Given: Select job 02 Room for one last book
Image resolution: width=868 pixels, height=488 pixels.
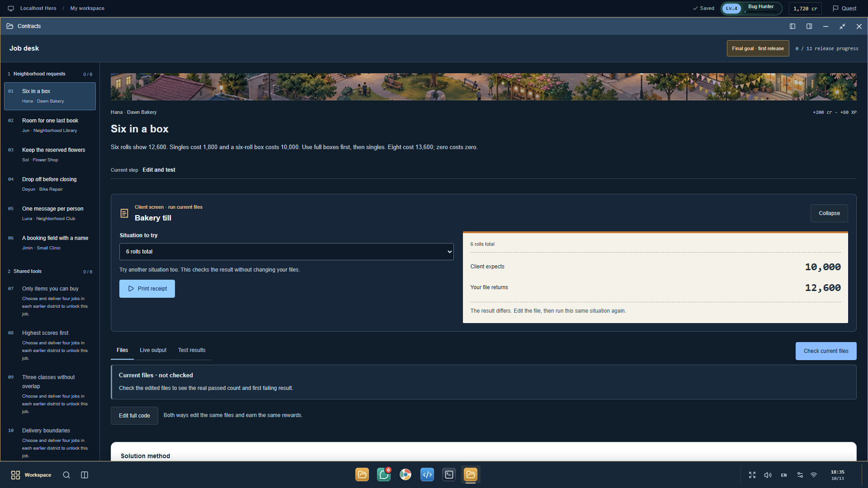Looking at the screenshot, I should point(50,125).
